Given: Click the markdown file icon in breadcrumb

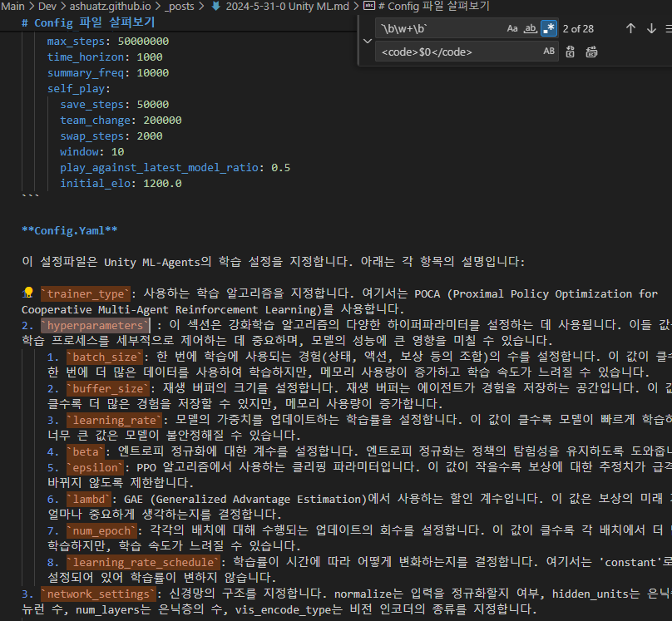Looking at the screenshot, I should pos(216,6).
